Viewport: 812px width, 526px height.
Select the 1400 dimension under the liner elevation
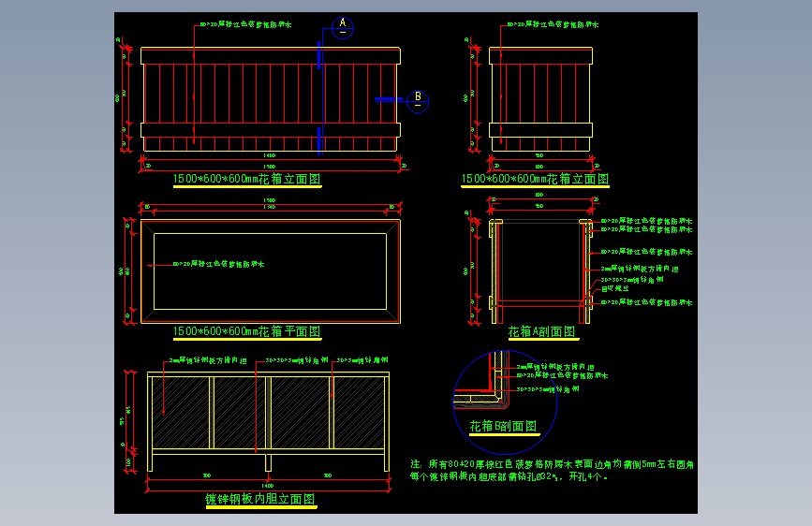point(267,486)
